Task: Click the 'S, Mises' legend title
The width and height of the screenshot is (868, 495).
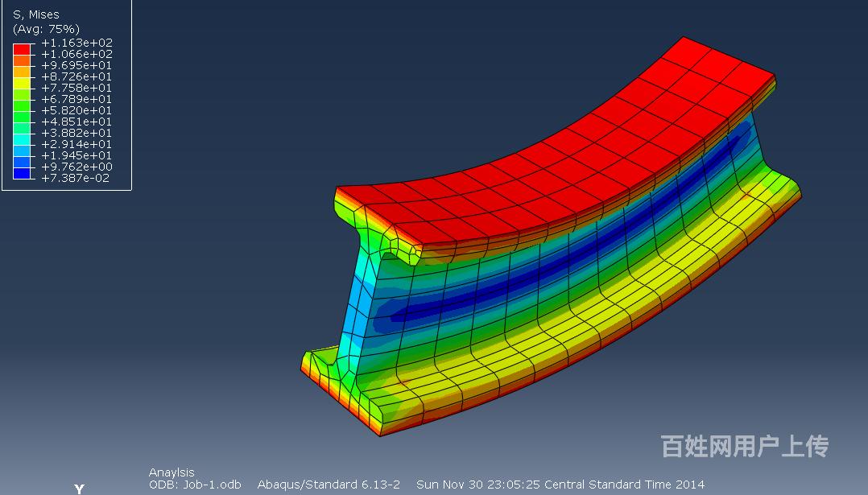Action: pos(36,14)
